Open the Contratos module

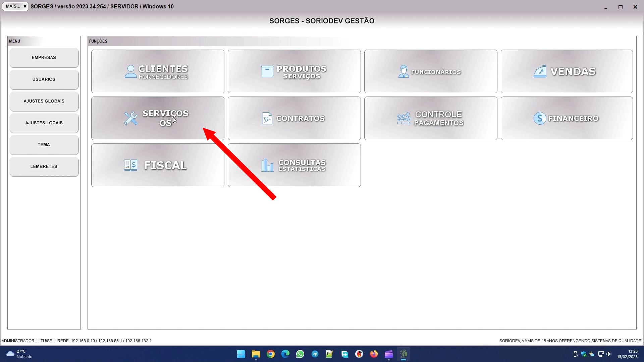pyautogui.click(x=294, y=118)
